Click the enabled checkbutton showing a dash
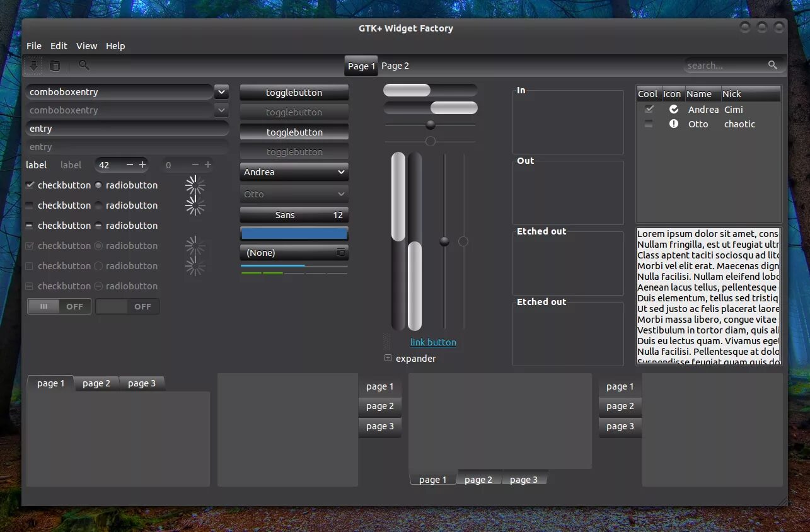The width and height of the screenshot is (810, 532). point(30,226)
